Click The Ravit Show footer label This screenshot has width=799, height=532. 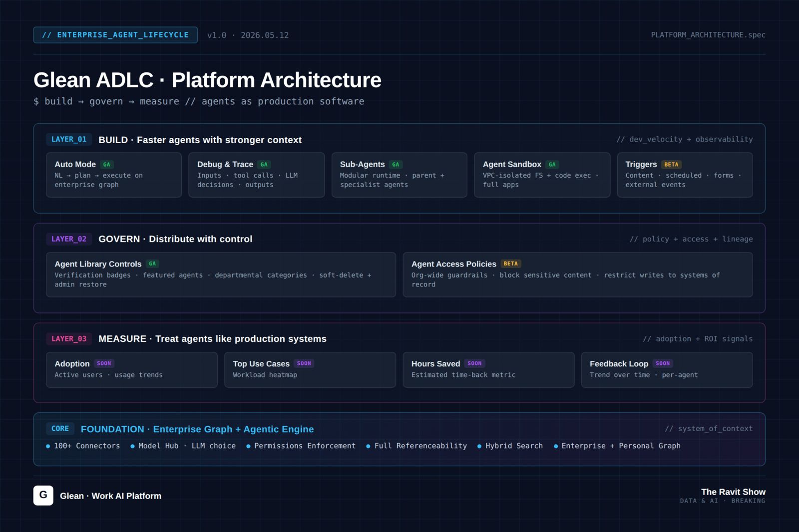point(733,492)
